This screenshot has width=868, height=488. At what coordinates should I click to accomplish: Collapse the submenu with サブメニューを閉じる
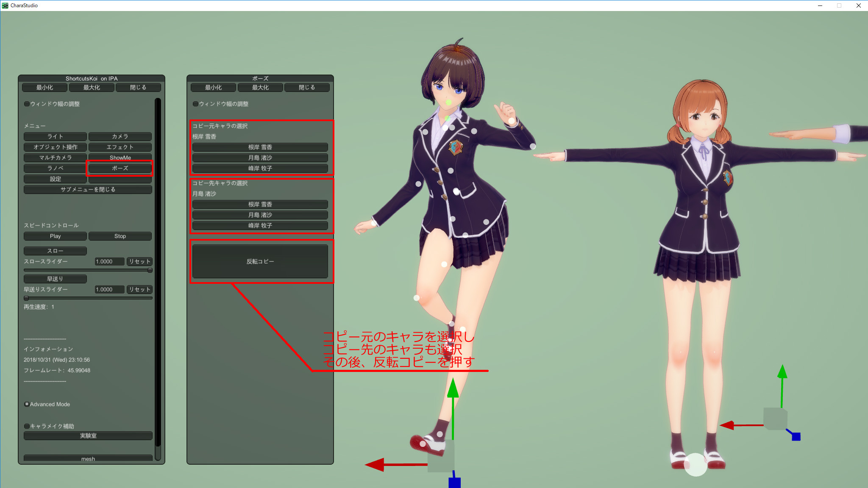[x=88, y=189]
